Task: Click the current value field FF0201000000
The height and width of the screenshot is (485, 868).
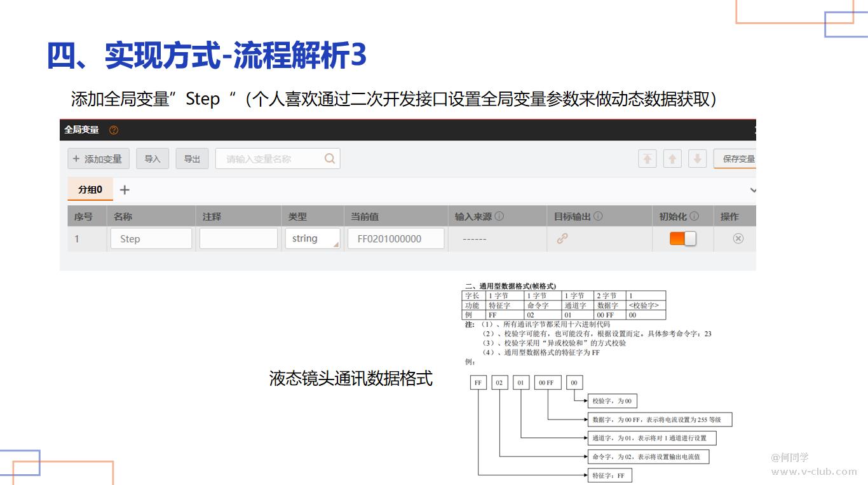Action: [x=395, y=238]
